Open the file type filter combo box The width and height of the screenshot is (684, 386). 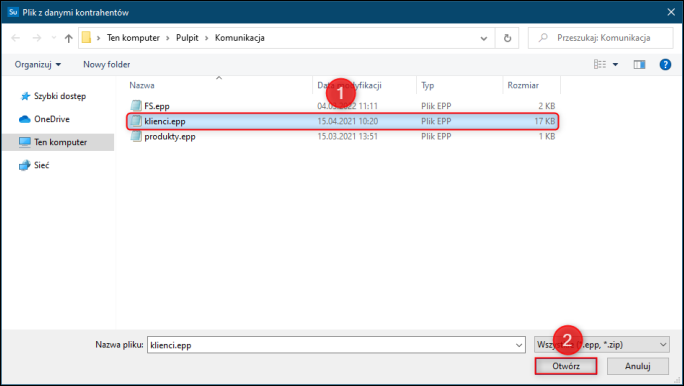[x=602, y=345]
